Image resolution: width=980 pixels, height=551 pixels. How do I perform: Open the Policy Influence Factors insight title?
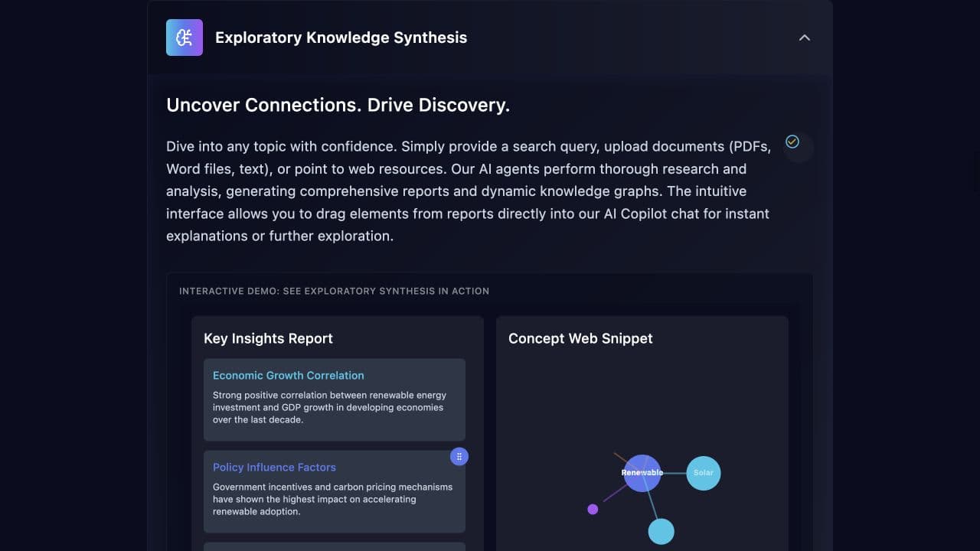tap(274, 468)
